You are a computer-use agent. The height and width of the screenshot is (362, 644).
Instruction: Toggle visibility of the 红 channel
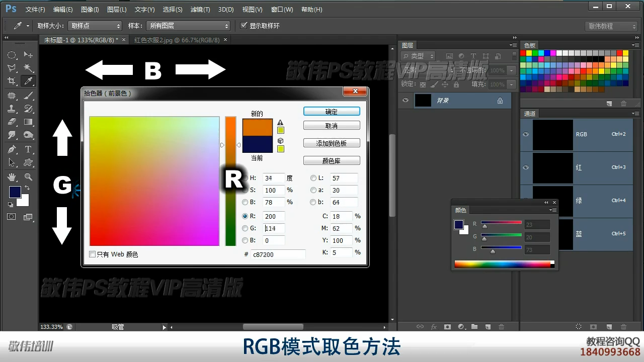coord(526,167)
